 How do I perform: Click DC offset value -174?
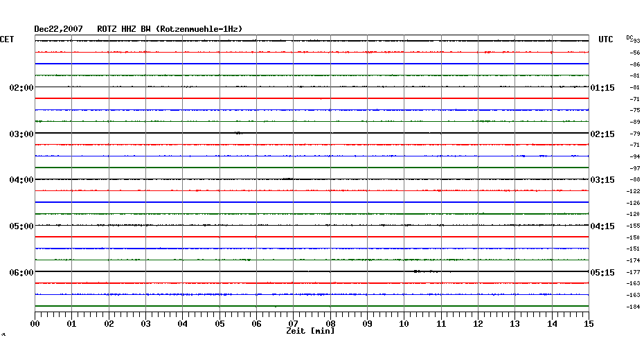click(x=634, y=261)
